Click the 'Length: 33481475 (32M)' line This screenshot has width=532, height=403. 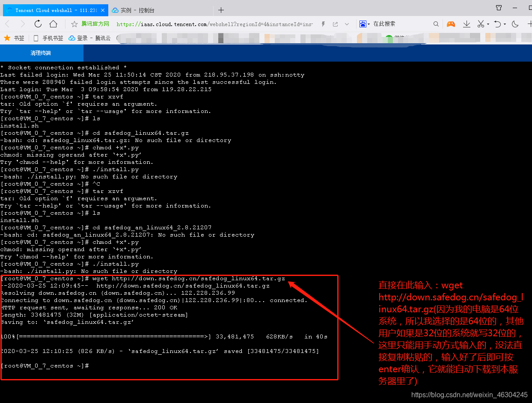point(94,315)
